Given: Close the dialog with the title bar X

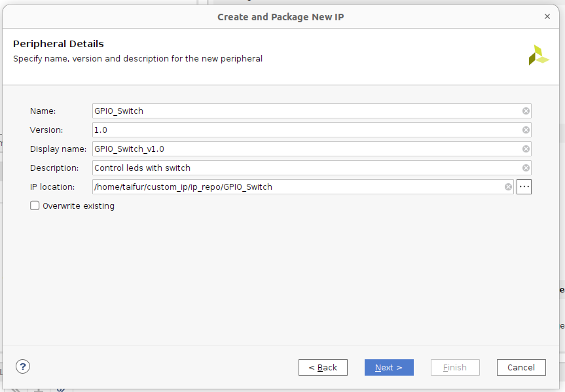Looking at the screenshot, I should (x=547, y=16).
